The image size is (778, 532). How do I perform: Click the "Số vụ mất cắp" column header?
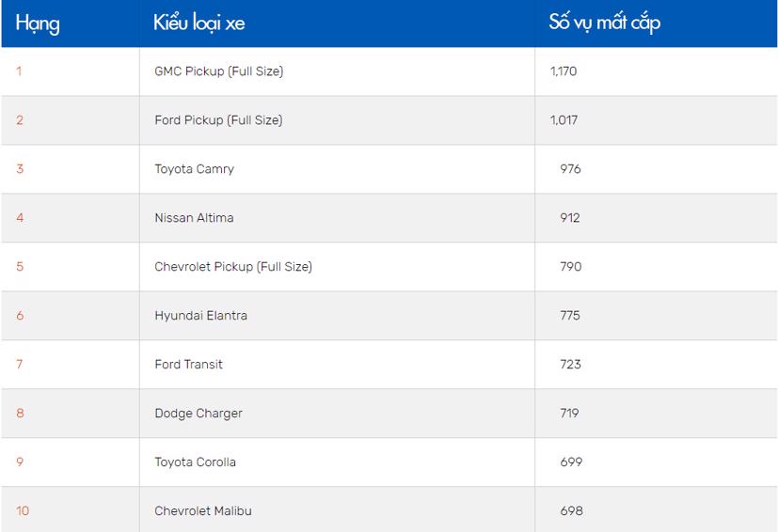[x=604, y=23]
